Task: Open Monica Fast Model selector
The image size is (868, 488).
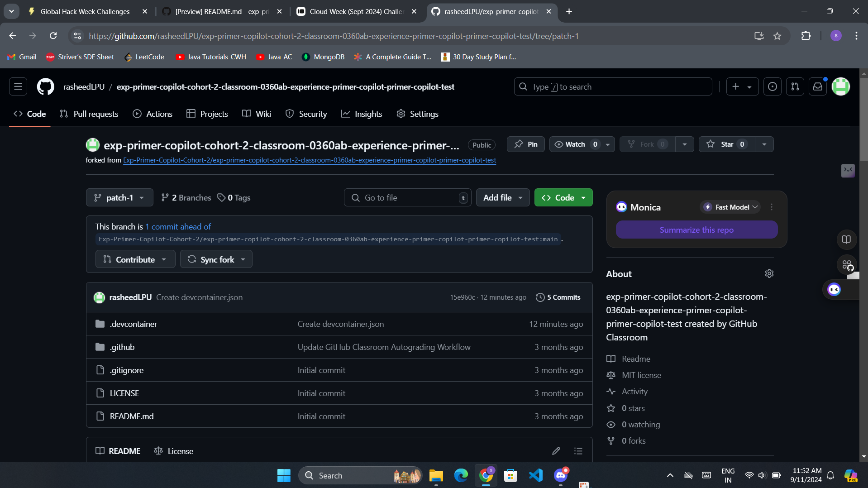Action: pos(730,207)
